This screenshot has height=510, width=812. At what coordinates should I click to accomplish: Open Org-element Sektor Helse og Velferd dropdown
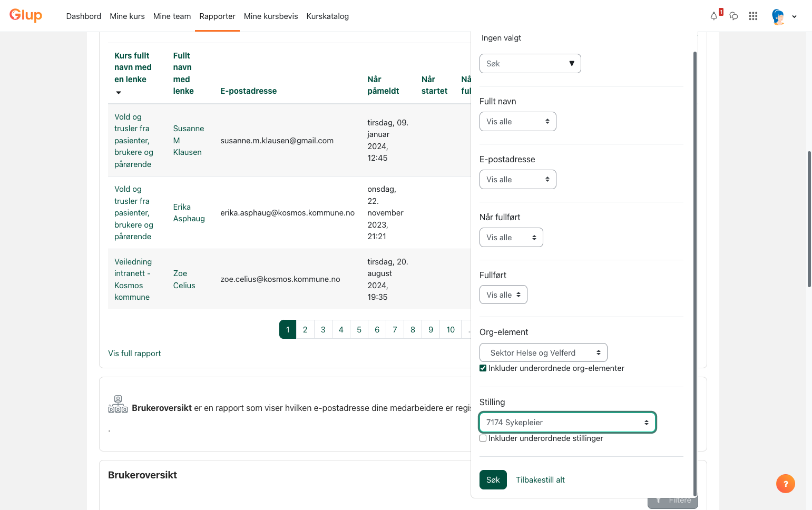543,353
